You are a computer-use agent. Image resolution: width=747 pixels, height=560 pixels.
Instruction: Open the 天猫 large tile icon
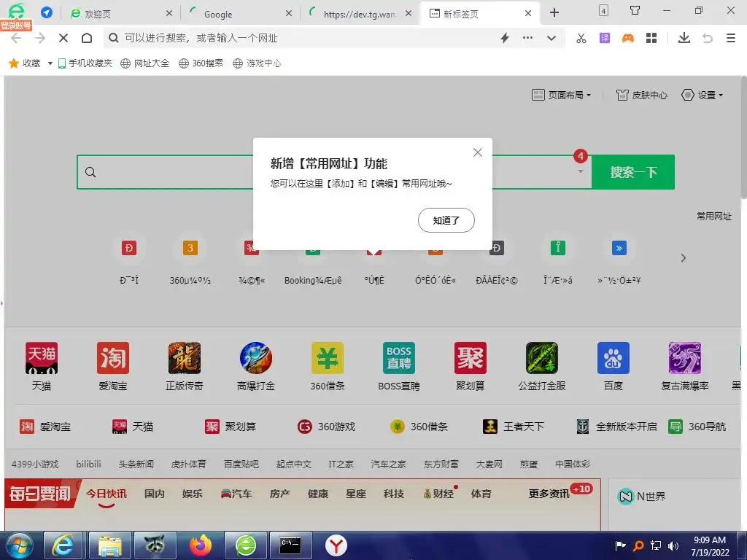click(x=42, y=357)
